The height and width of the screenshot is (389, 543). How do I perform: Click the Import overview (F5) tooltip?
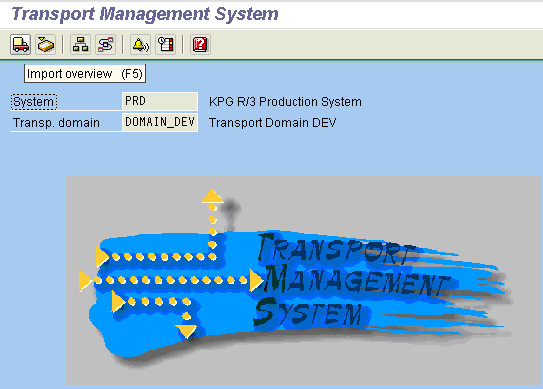(x=85, y=74)
